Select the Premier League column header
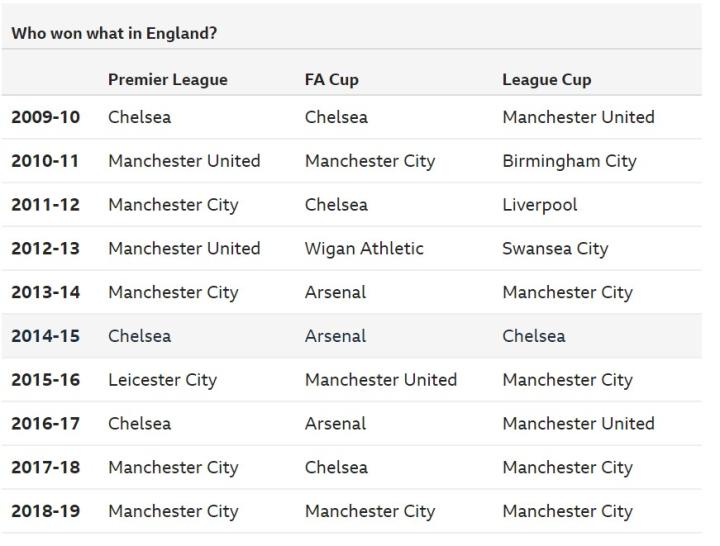The height and width of the screenshot is (546, 720). pyautogui.click(x=167, y=80)
